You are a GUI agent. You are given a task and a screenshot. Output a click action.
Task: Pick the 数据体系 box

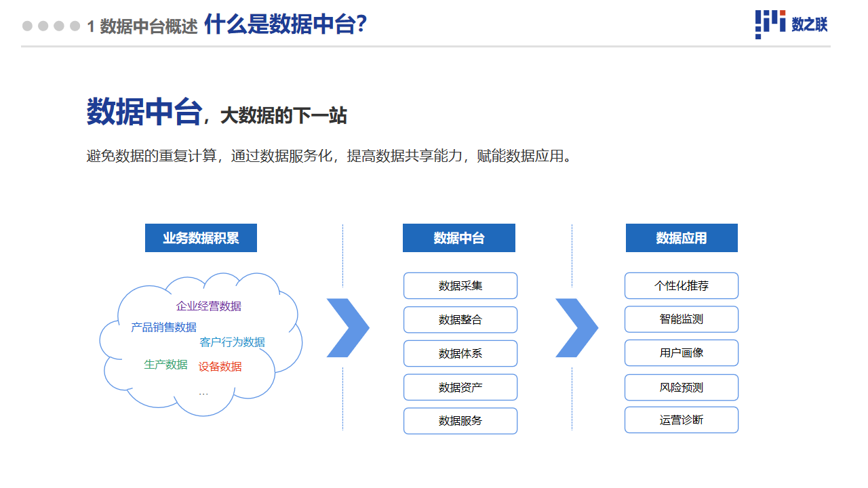(460, 353)
